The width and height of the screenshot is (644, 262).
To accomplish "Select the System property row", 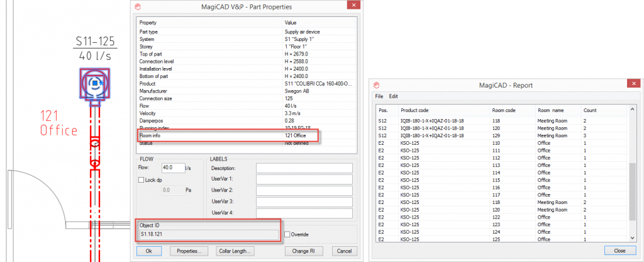I will [x=247, y=40].
